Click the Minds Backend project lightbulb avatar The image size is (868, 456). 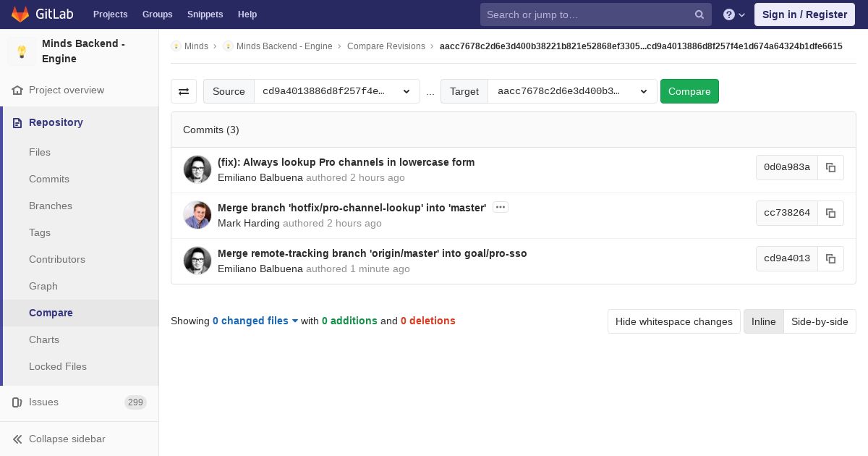(x=22, y=51)
